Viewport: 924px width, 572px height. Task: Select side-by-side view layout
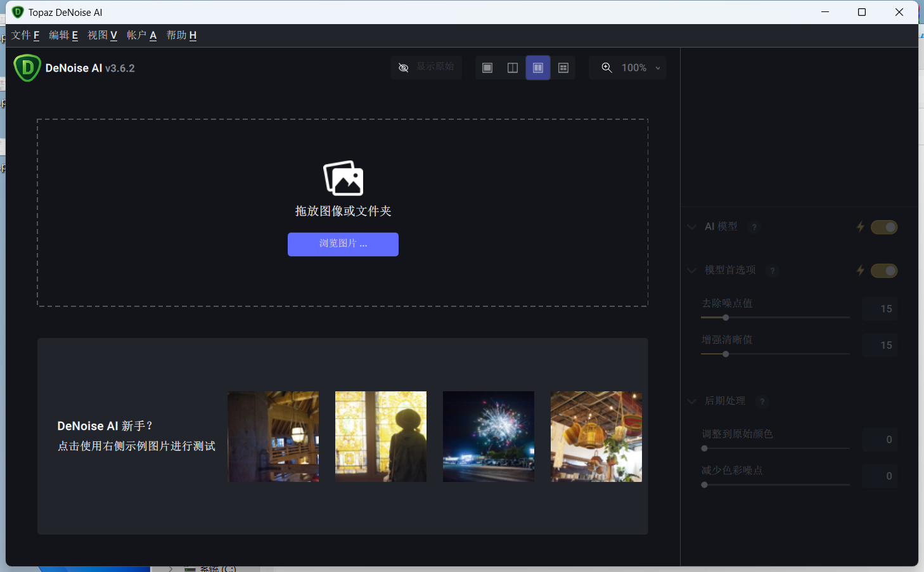click(538, 68)
